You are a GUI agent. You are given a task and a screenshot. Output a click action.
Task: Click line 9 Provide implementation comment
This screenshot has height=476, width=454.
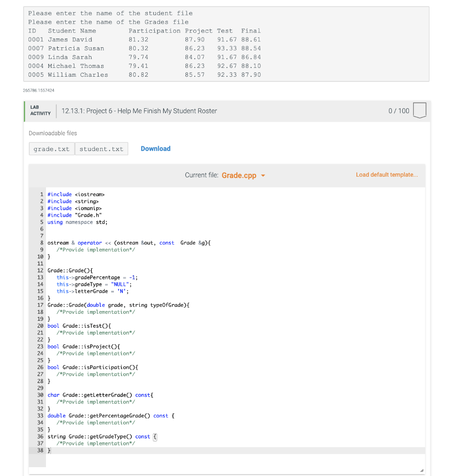[96, 250]
